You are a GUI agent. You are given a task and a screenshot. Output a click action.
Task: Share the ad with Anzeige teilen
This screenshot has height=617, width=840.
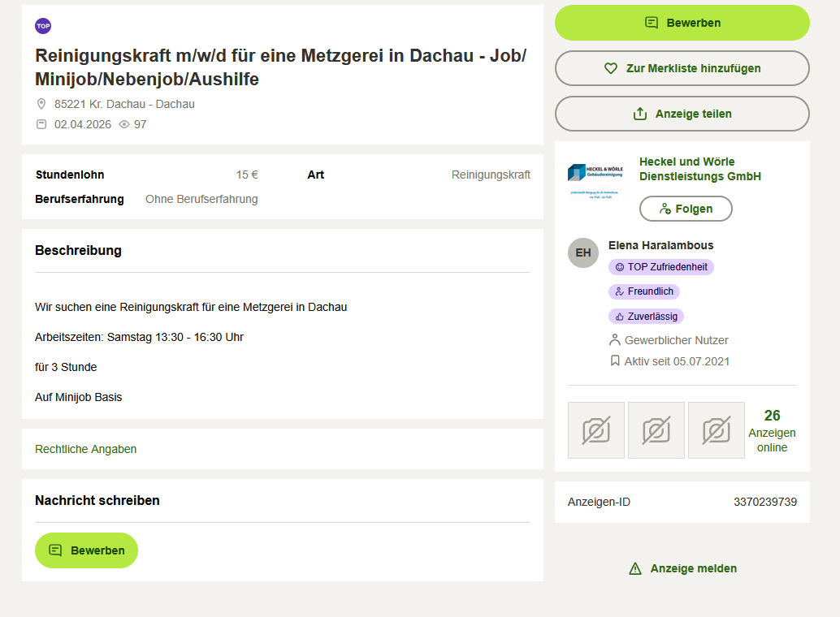[682, 114]
